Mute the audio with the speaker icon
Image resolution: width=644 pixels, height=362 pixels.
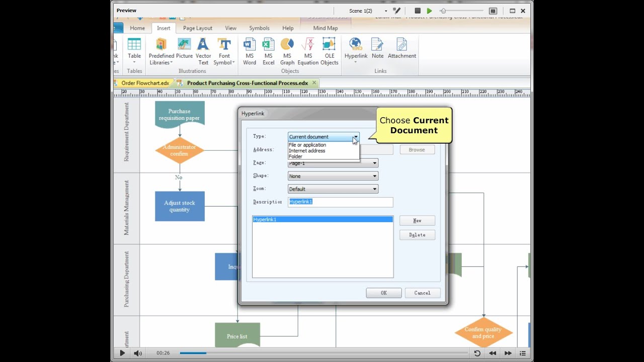click(138, 353)
